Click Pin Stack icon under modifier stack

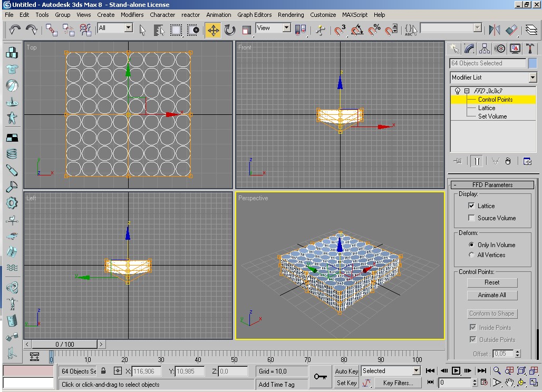click(458, 161)
